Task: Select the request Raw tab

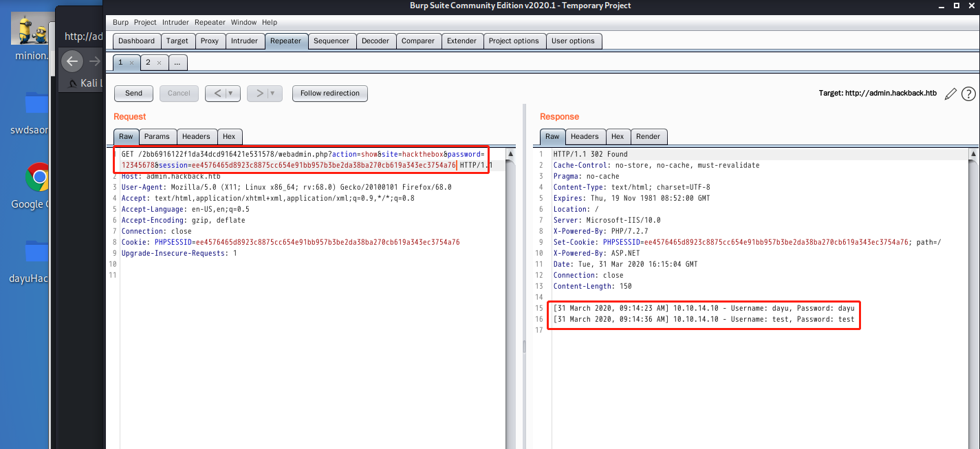Action: (127, 137)
